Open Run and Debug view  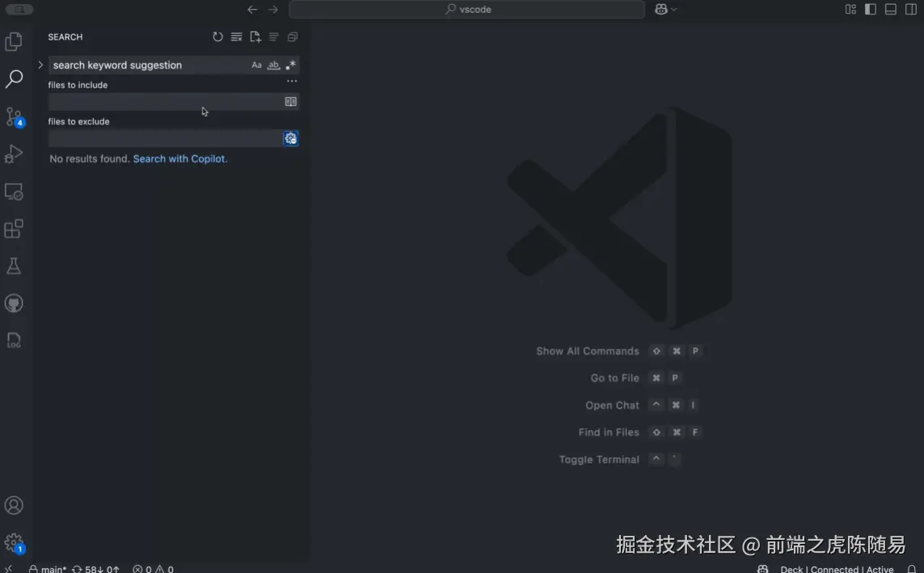(x=14, y=154)
